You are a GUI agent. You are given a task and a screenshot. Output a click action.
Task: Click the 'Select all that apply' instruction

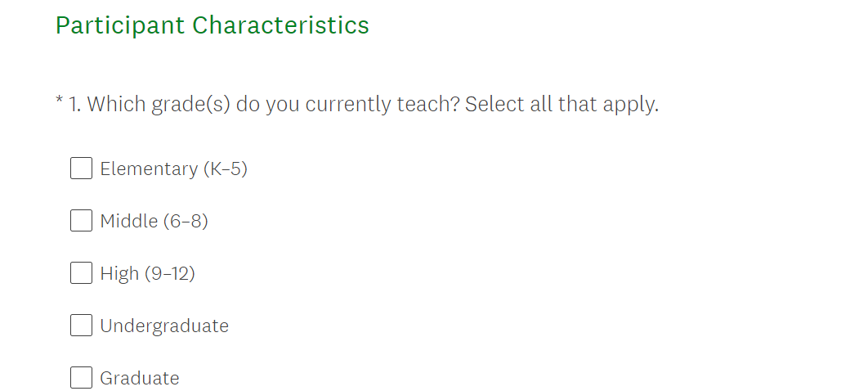click(562, 105)
